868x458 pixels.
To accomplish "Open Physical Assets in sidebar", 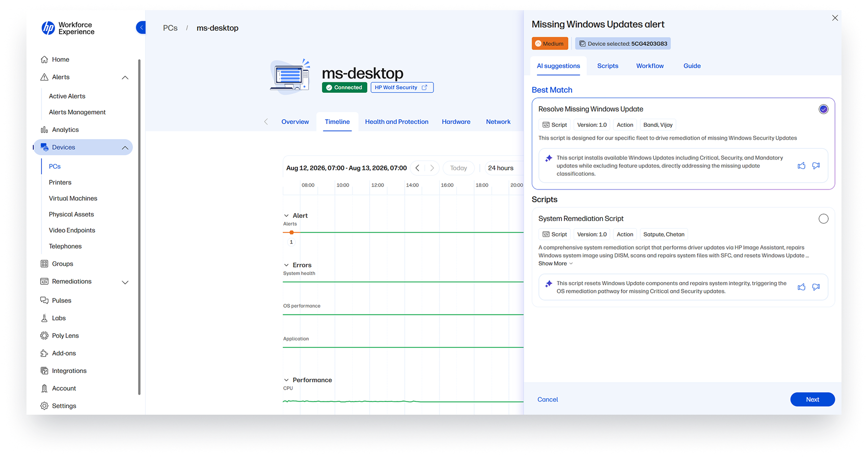I will [71, 214].
